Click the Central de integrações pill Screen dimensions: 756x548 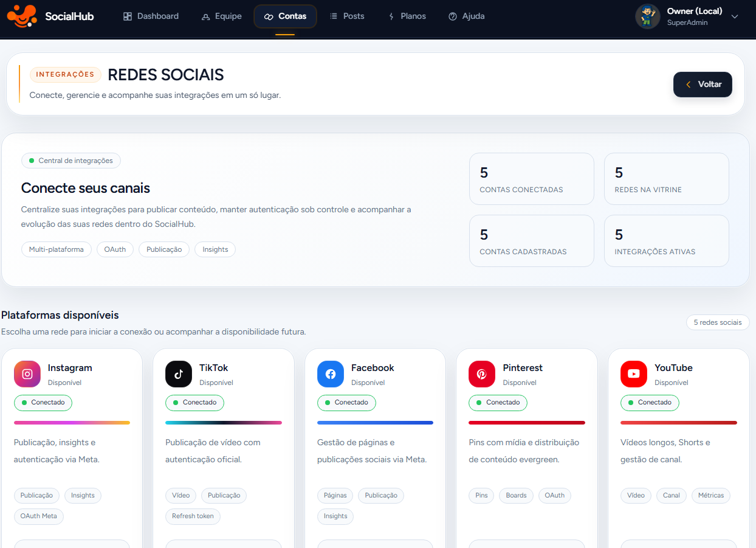pos(71,161)
